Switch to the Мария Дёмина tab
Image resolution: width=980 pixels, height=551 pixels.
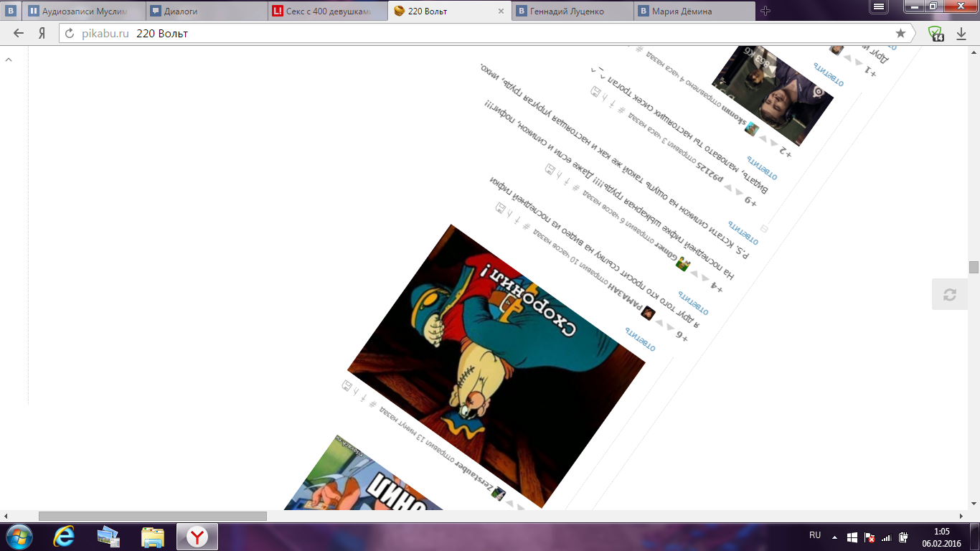point(694,11)
